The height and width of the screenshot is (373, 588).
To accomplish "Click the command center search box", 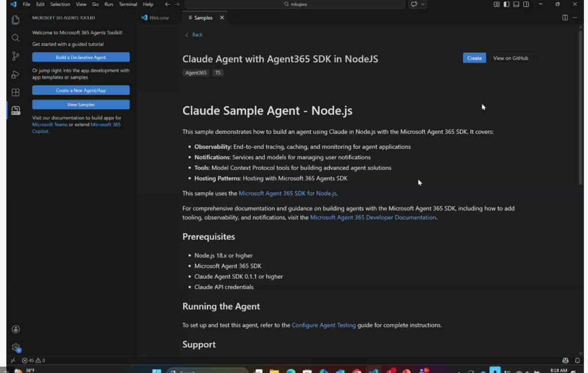I will (x=295, y=5).
